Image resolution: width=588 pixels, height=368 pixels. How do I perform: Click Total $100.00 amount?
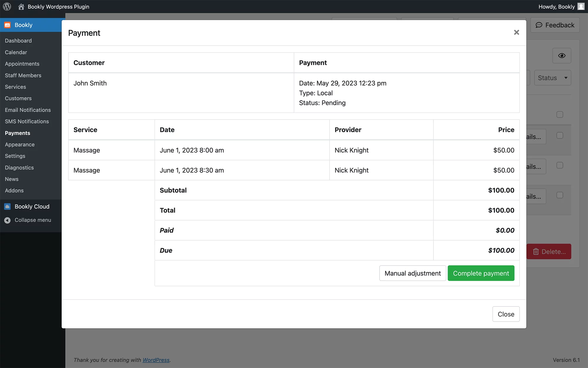(501, 210)
